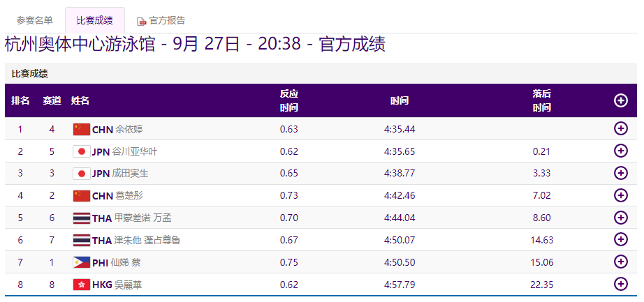The image size is (644, 302).
Task: Click the PDF icon beside 官方报告
Action: [141, 22]
